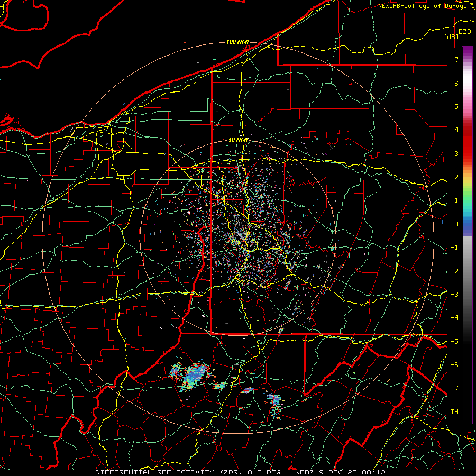Click the -6 value on the color scale

click(x=454, y=365)
